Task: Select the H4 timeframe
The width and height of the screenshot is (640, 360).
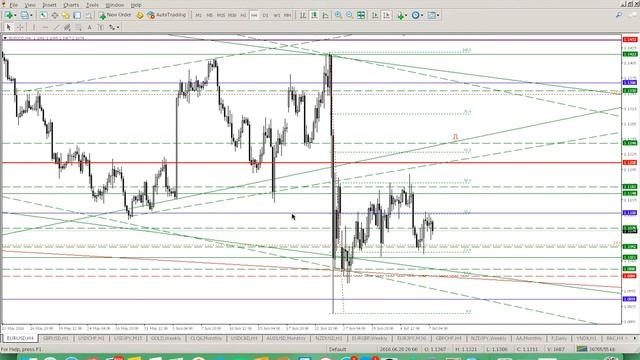Action: (x=254, y=16)
